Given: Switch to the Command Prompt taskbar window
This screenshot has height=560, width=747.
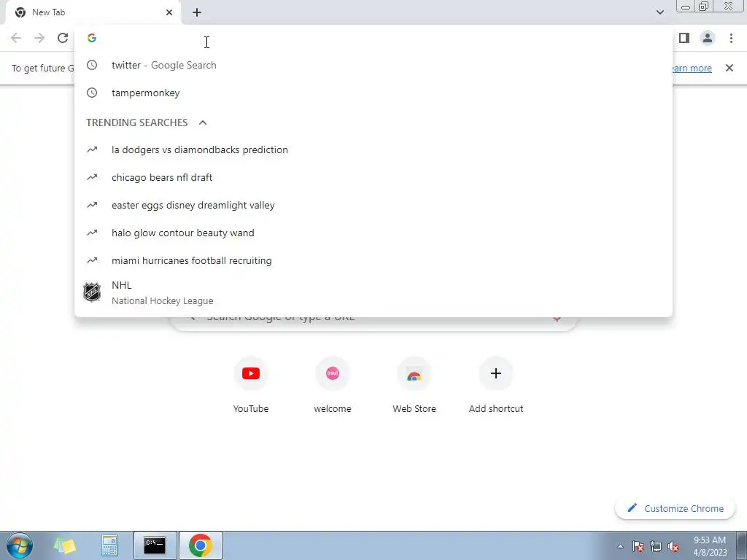Looking at the screenshot, I should tap(155, 545).
